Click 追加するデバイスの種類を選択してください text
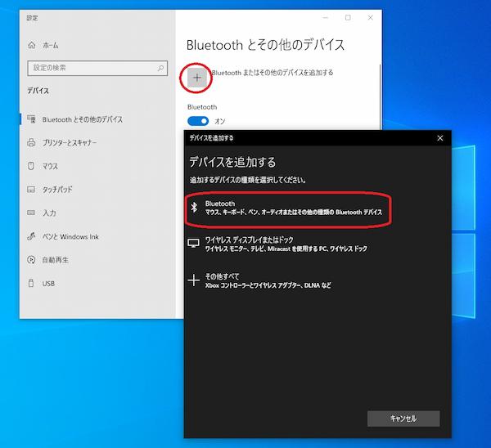 248,180
